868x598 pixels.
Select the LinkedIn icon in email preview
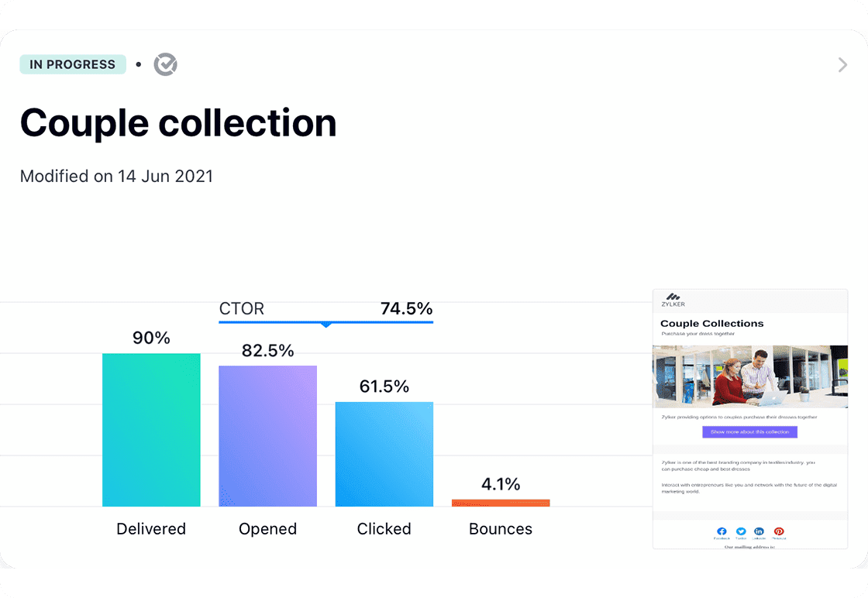coord(759,531)
